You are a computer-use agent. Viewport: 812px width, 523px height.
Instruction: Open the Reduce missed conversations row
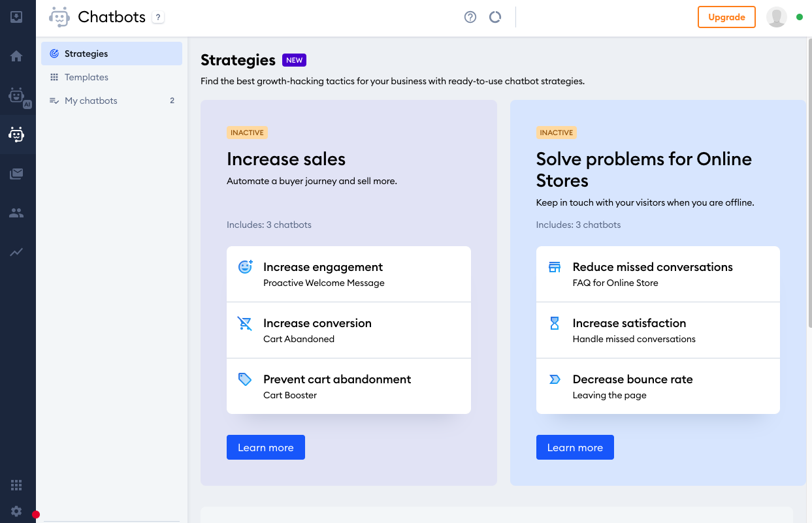(658, 274)
